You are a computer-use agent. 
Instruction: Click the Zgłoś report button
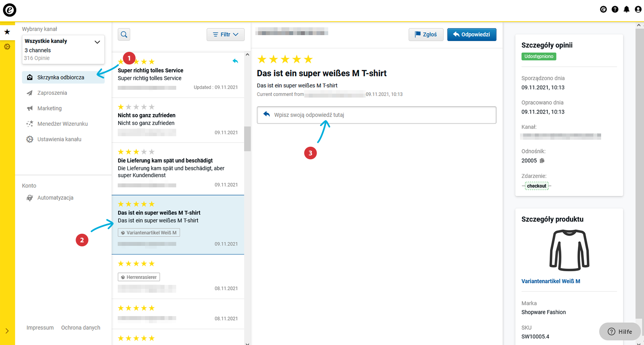426,34
